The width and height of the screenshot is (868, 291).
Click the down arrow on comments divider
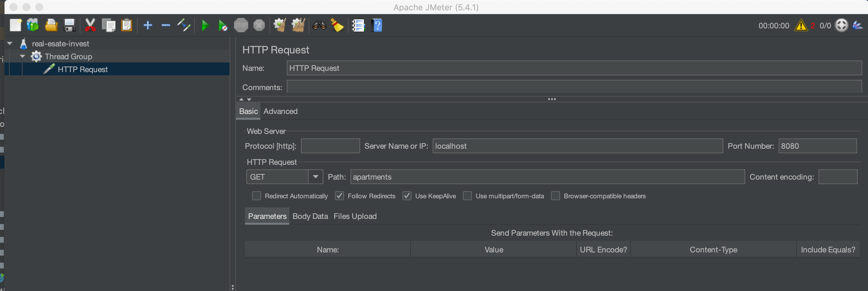249,99
